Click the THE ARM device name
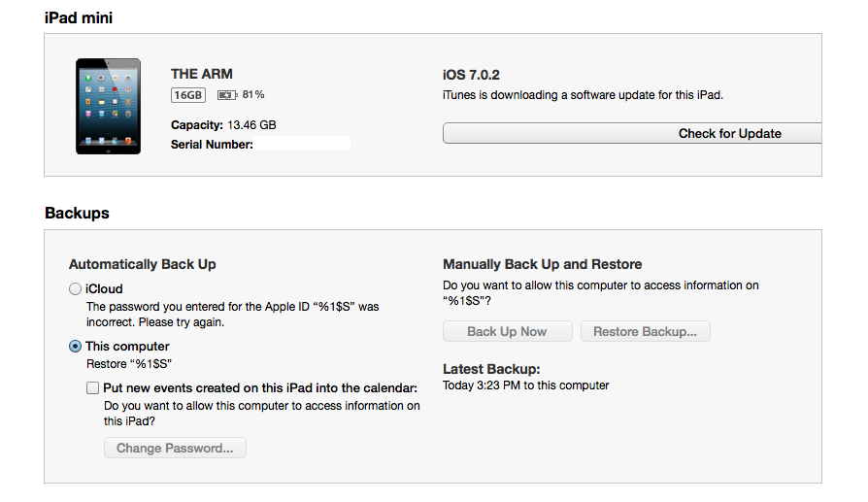Screen dimensions: 868x502 coord(202,74)
